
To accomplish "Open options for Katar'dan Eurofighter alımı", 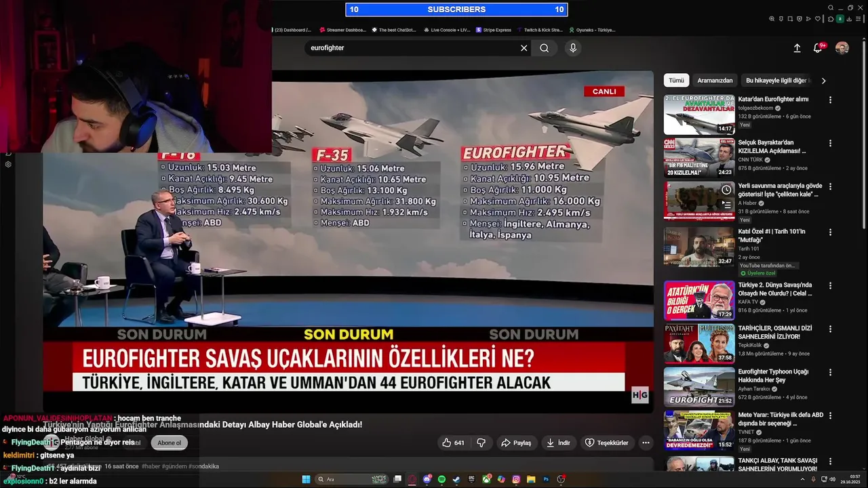I will pos(830,100).
